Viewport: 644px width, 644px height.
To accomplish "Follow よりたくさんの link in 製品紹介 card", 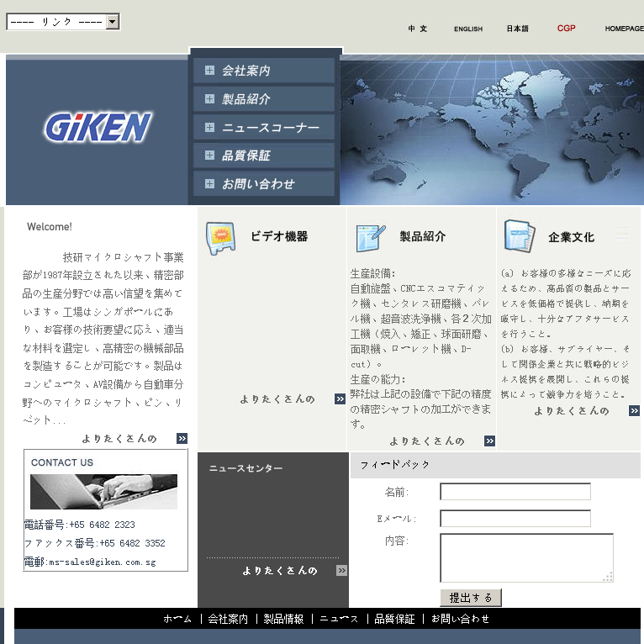I will (427, 441).
